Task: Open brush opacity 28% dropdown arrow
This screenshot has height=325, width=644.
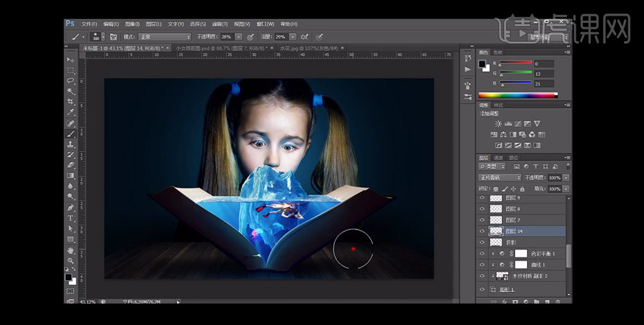Action: tap(239, 37)
